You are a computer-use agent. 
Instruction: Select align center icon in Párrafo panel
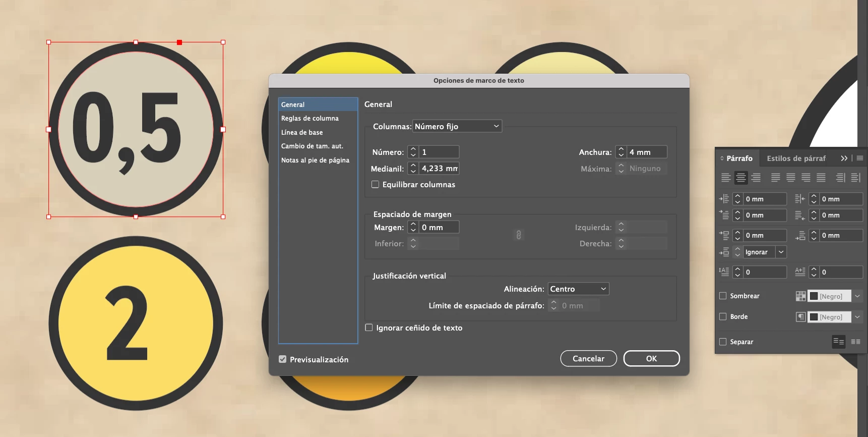click(741, 178)
